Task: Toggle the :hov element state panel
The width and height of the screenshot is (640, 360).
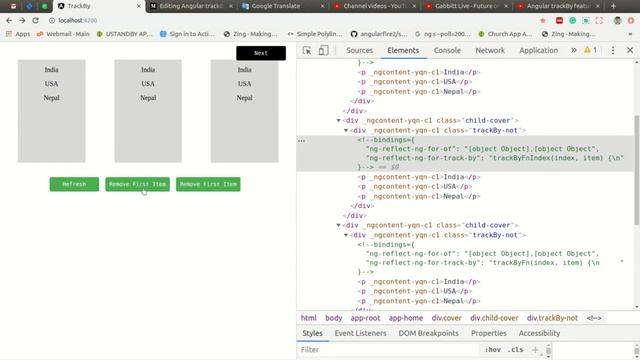Action: tap(493, 349)
